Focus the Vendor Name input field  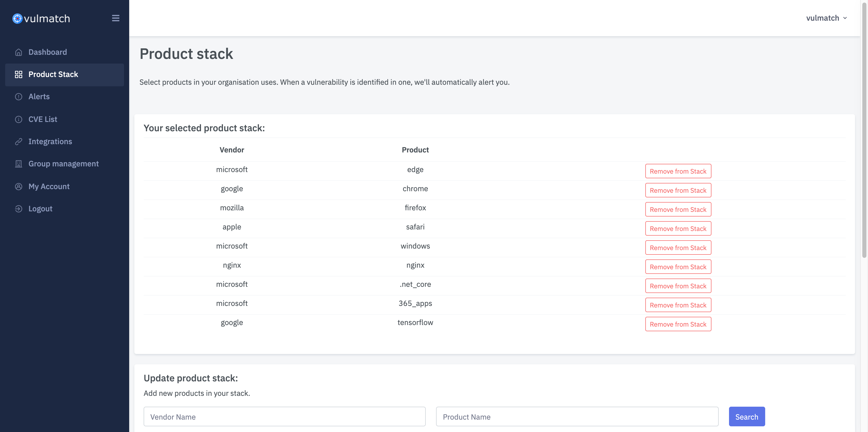[284, 416]
